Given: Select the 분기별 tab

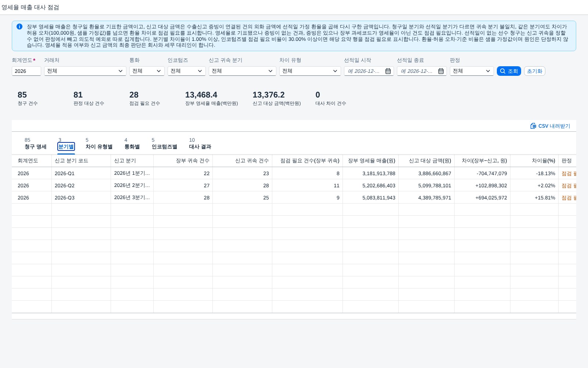Looking at the screenshot, I should point(66,144).
